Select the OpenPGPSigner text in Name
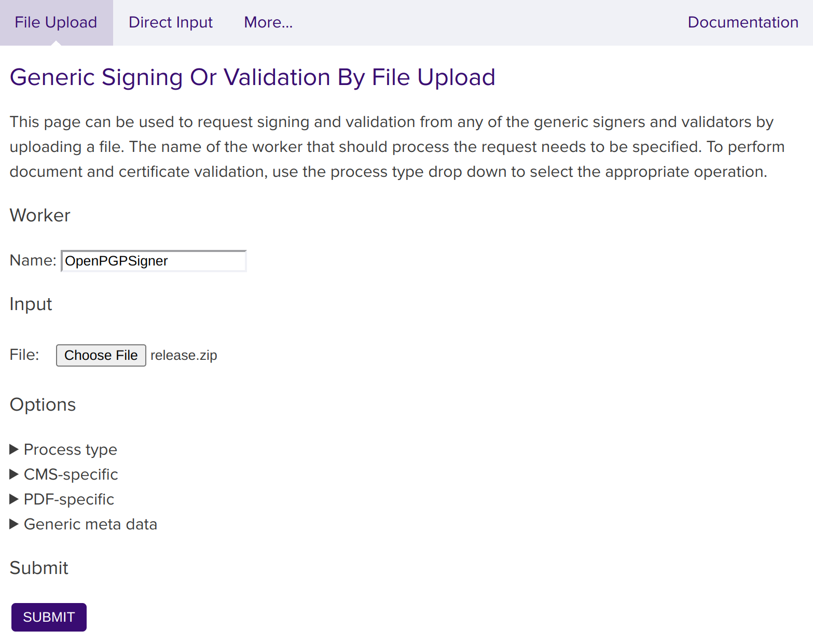 (x=116, y=261)
